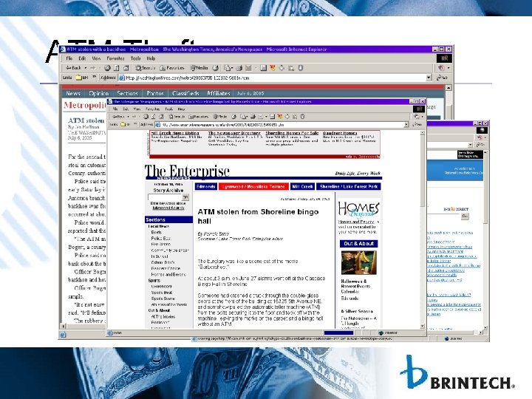This screenshot has height=399, width=532.
Task: Open Affiliates tab on Washington Times site
Action: click(x=219, y=93)
